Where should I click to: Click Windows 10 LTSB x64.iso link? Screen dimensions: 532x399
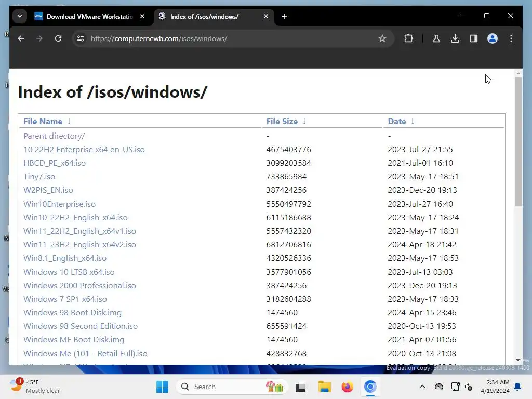coord(69,272)
